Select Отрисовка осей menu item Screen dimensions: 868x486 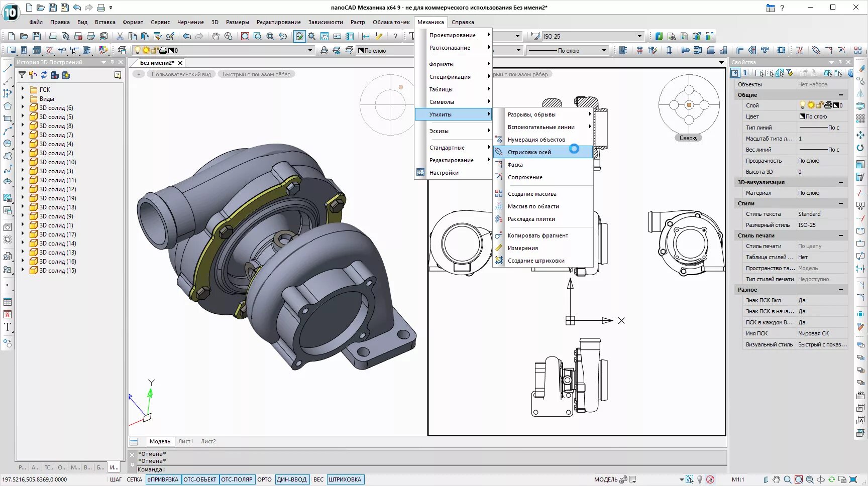tap(529, 152)
